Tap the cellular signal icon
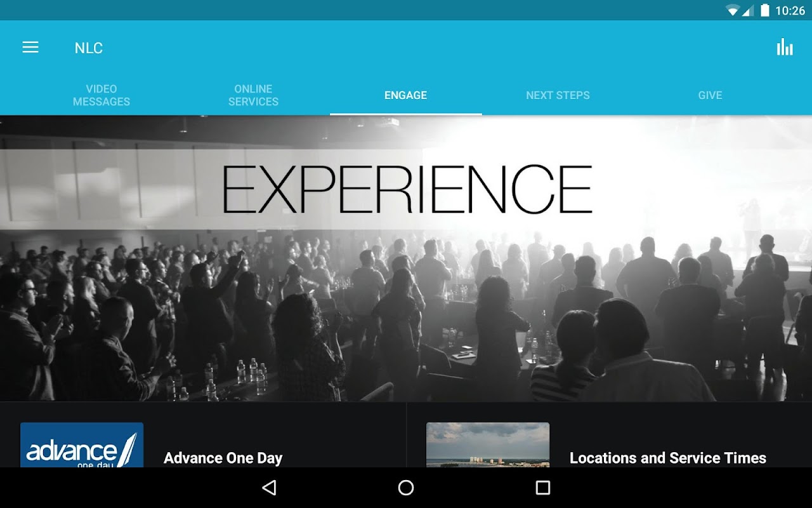The width and height of the screenshot is (812, 508). coord(748,10)
